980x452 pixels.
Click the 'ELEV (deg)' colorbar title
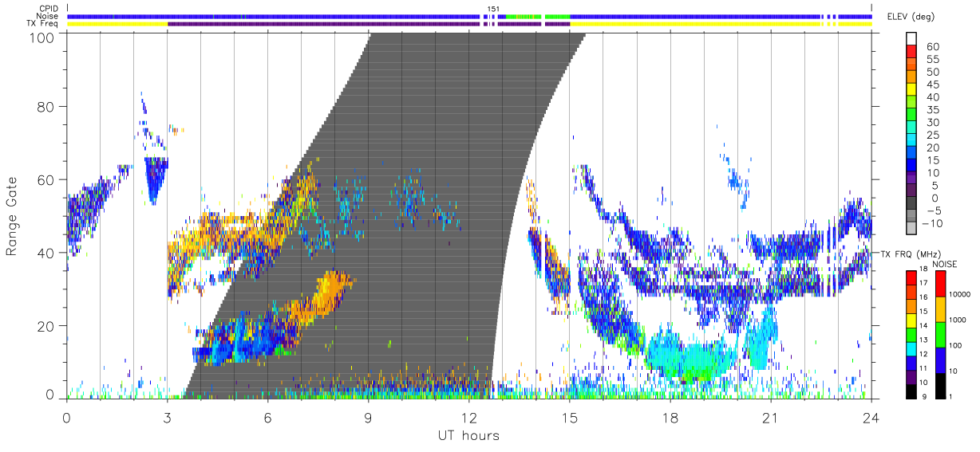(911, 17)
